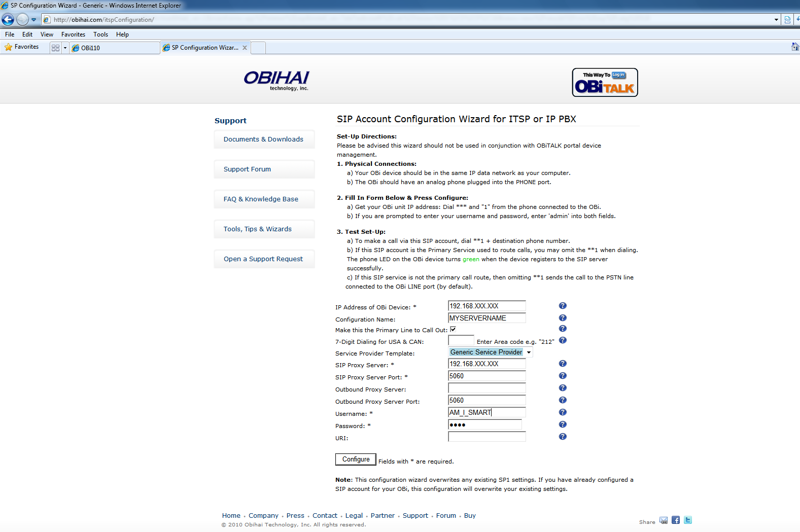Click the Buy footer link
800x532 pixels.
[470, 516]
